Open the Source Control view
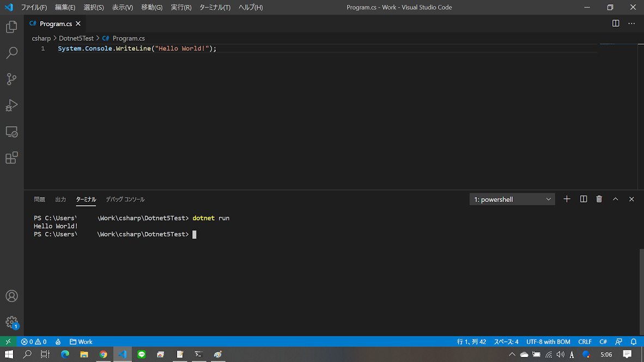 coord(11,79)
